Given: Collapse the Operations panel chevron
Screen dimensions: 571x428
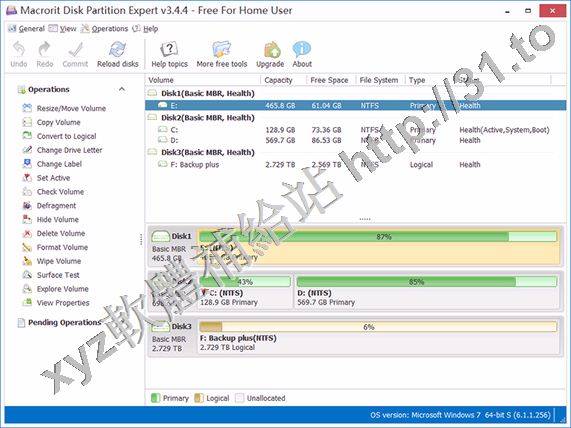Looking at the screenshot, I should pos(122,89).
